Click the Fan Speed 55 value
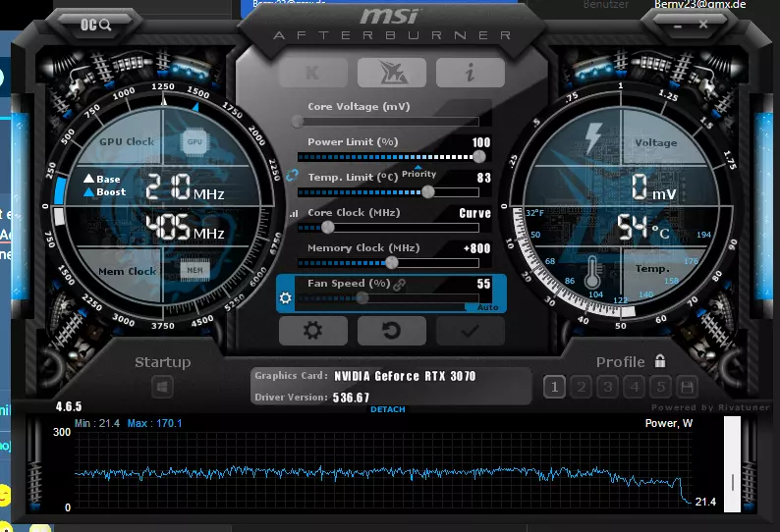780x532 pixels. tap(483, 284)
